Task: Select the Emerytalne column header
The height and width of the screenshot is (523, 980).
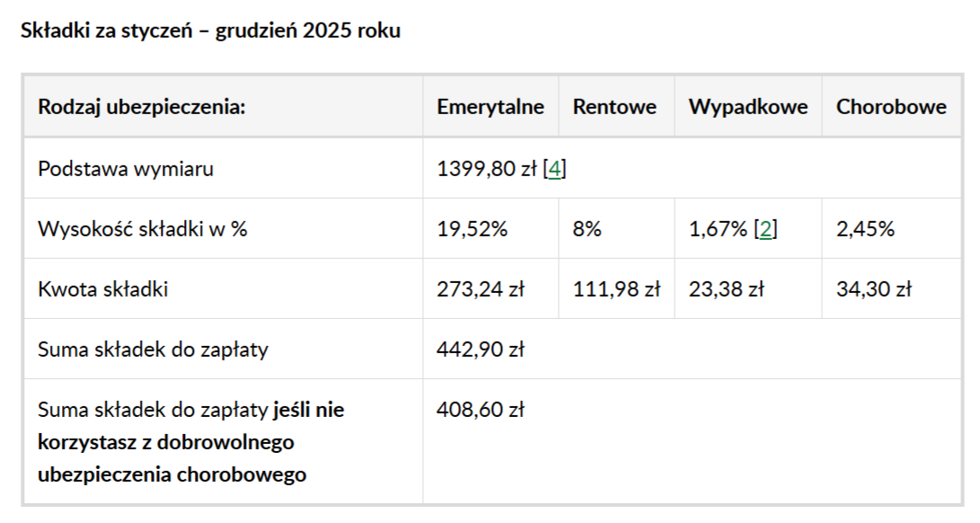Action: (x=490, y=107)
